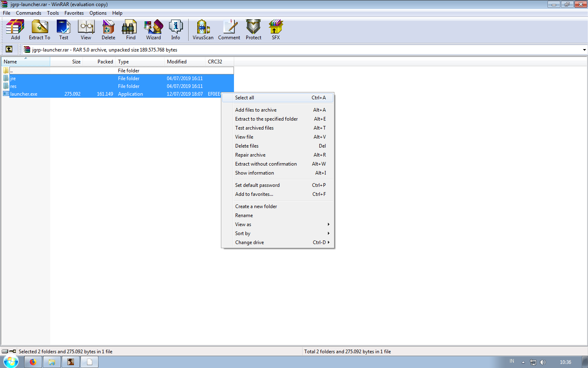Click the Extract To toolbar icon
Screen dimensions: 588x368
click(40, 30)
